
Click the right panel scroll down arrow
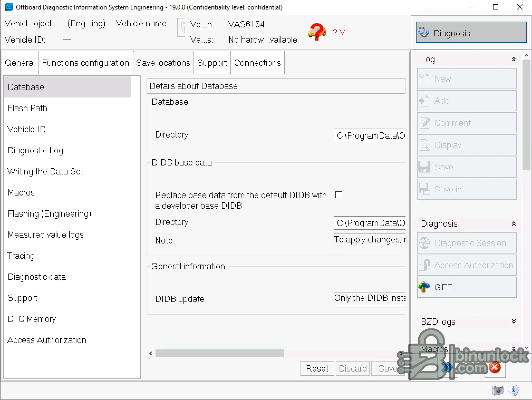coord(526,348)
